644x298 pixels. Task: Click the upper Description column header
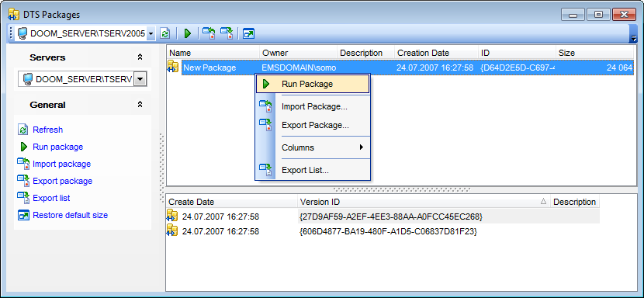click(x=366, y=53)
